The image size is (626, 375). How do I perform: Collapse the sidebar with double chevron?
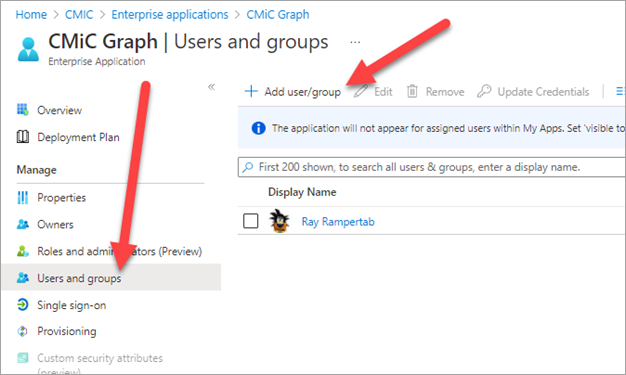(x=211, y=87)
